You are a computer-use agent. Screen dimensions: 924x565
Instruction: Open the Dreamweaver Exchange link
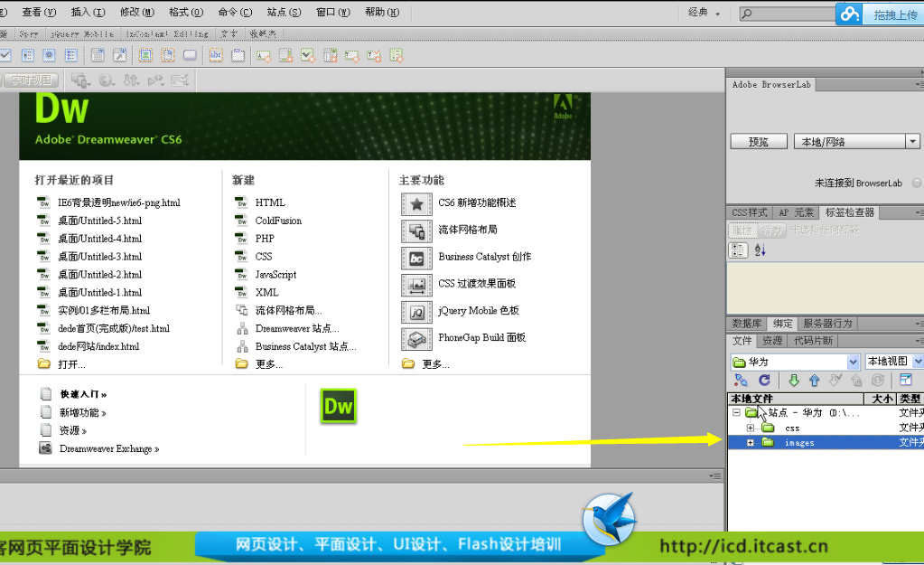109,448
